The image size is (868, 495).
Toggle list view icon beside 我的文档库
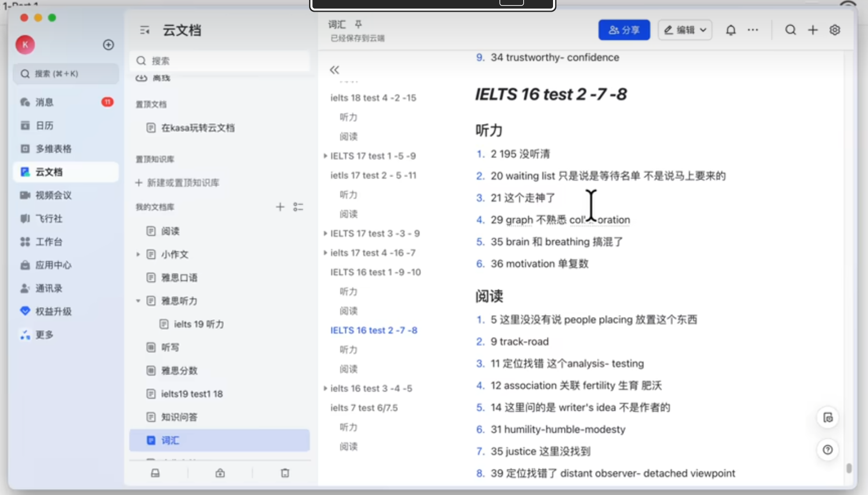coord(298,207)
